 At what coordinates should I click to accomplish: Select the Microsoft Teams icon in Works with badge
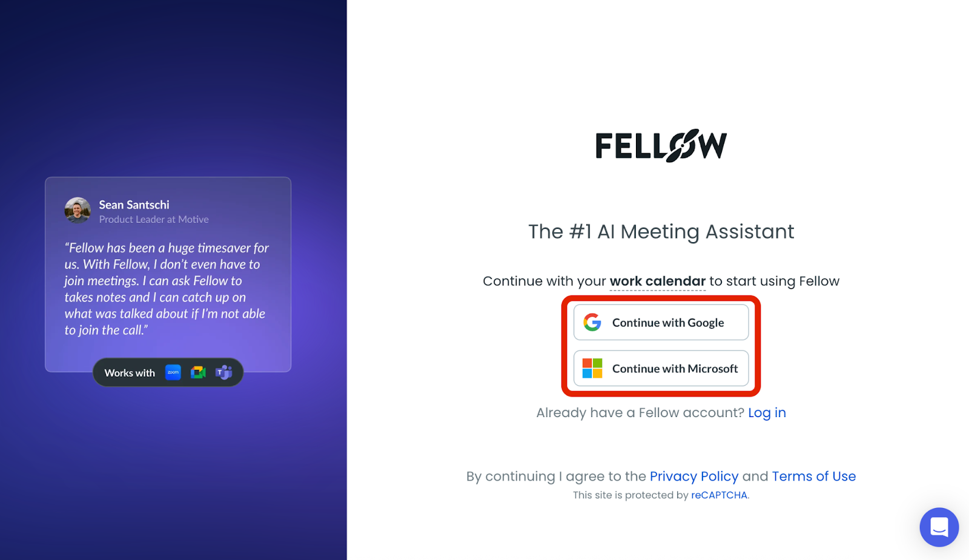223,372
